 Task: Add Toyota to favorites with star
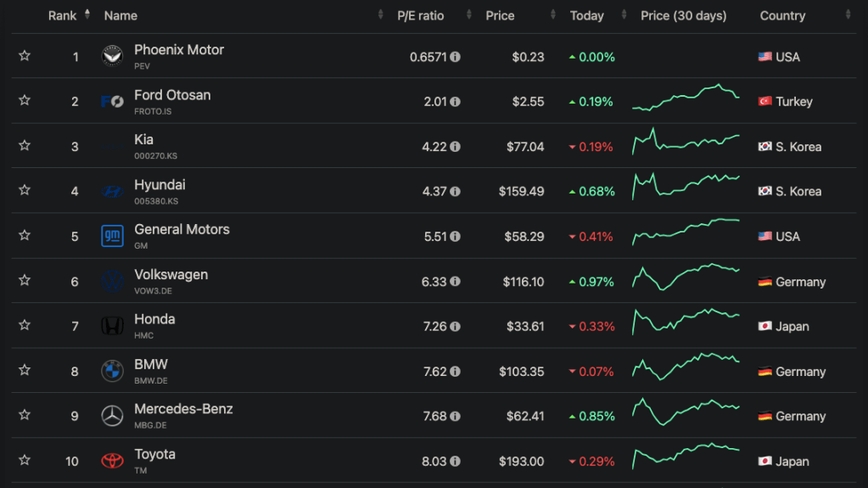click(x=25, y=461)
